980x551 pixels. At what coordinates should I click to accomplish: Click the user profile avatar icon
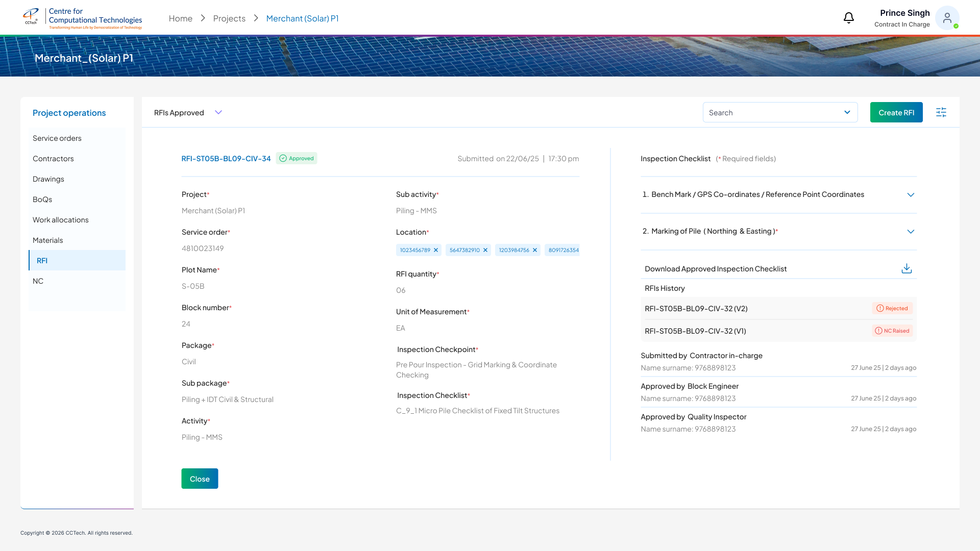[x=947, y=18]
